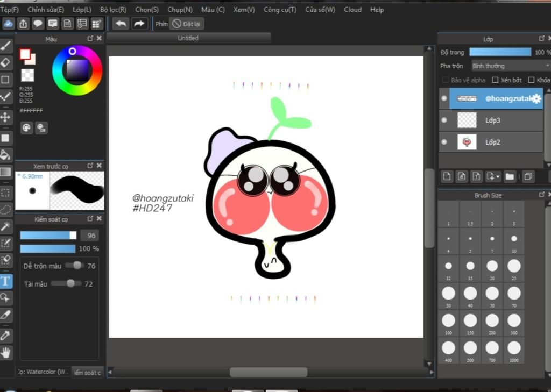Screen dimensions: 551x392
Task: Select the Lasso selection tool
Action: point(6,209)
